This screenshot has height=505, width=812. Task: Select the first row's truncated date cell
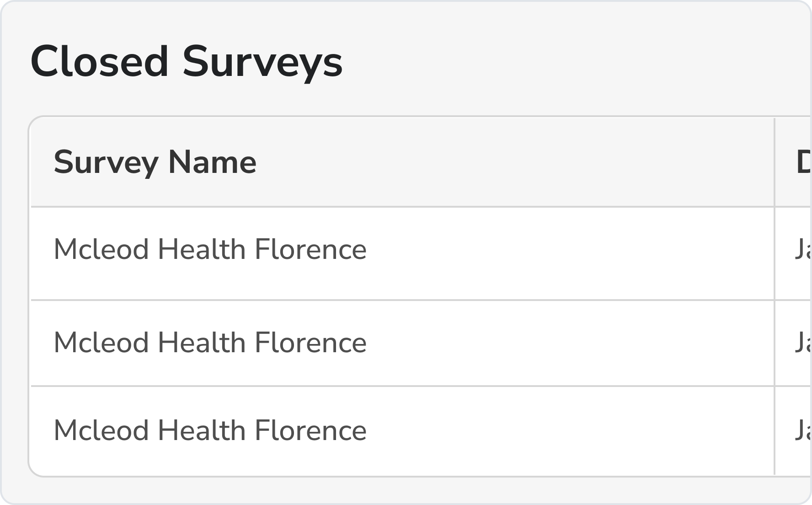tap(803, 249)
